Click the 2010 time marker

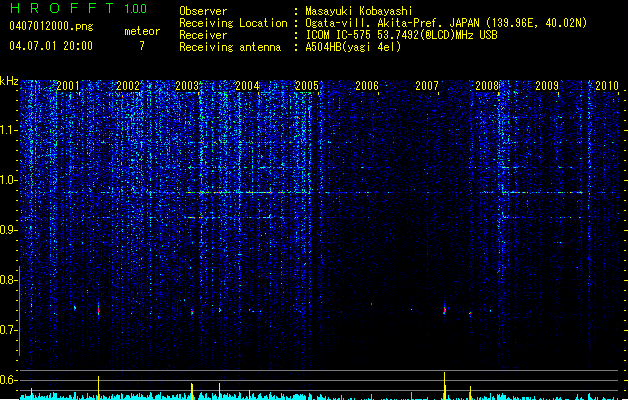pyautogui.click(x=607, y=86)
